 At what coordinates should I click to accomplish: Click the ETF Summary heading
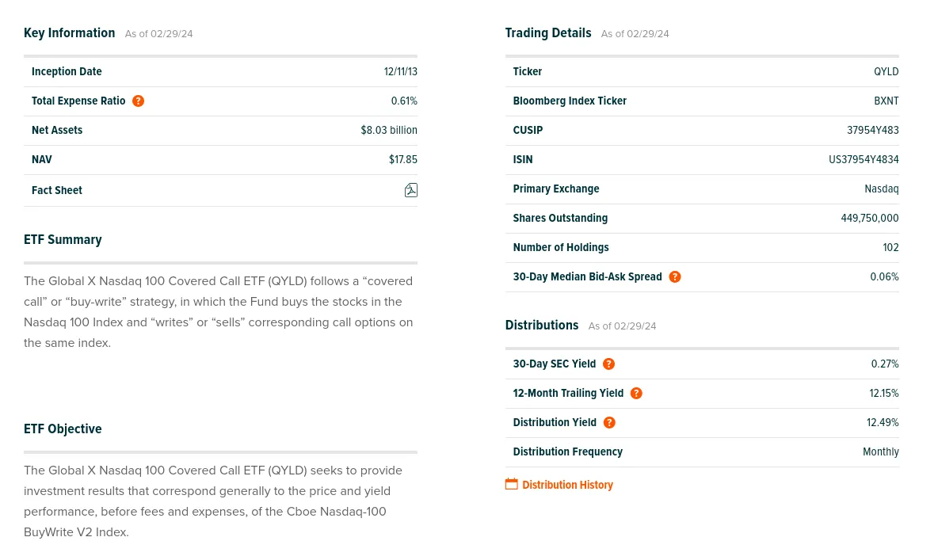point(63,240)
